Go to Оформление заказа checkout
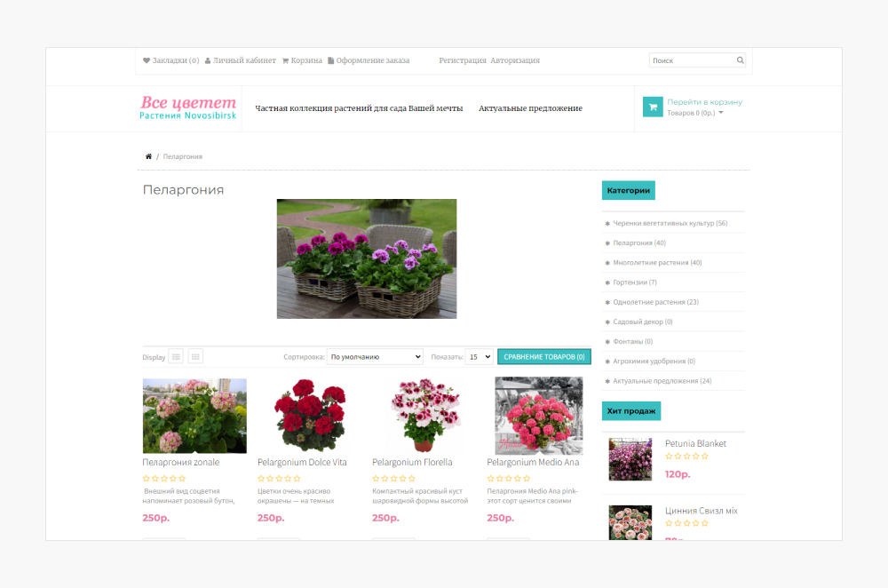Viewport: 888px width, 588px height. [x=369, y=60]
